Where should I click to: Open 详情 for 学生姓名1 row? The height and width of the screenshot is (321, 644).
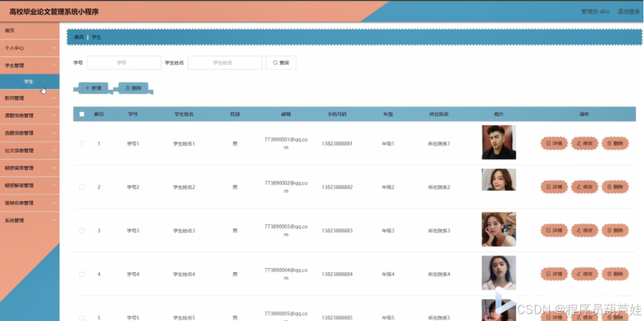point(554,143)
